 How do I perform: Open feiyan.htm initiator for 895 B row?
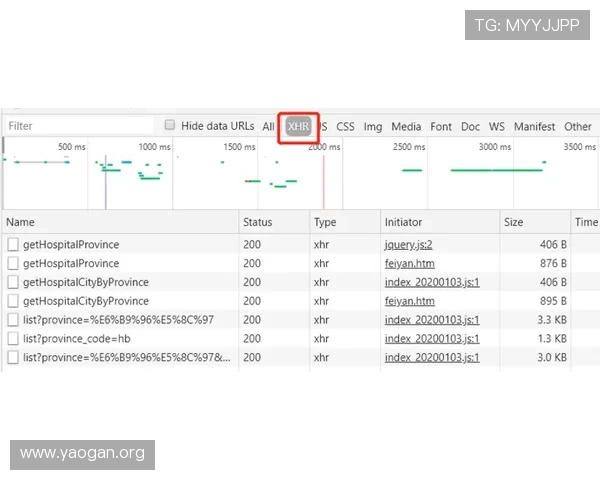point(409,301)
